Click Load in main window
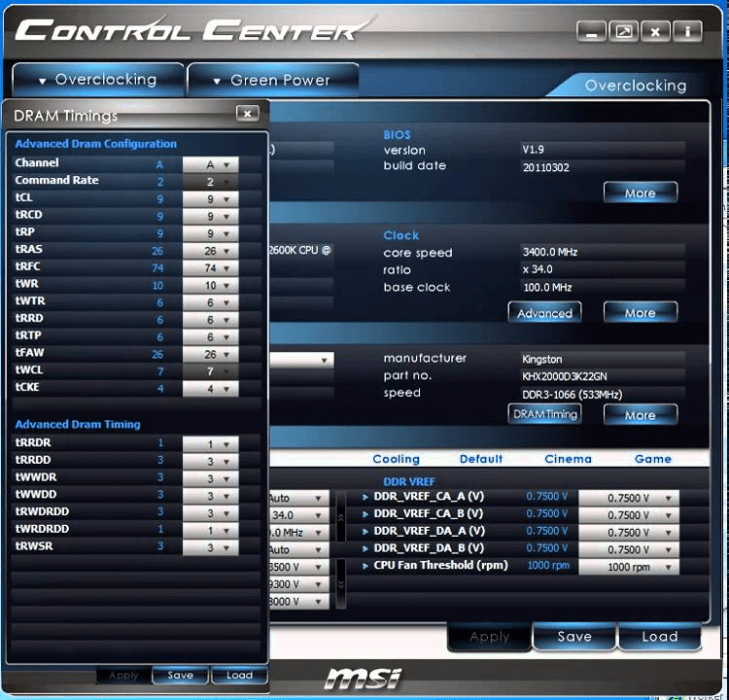Viewport: 729px width, 700px height. (659, 636)
